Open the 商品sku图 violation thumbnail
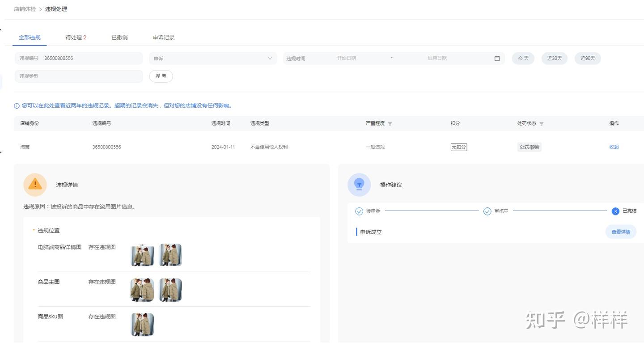The image size is (644, 346). pyautogui.click(x=142, y=324)
